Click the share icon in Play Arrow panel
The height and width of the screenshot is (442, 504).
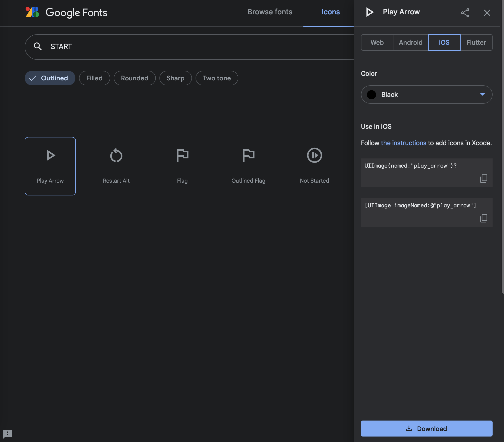pyautogui.click(x=465, y=13)
